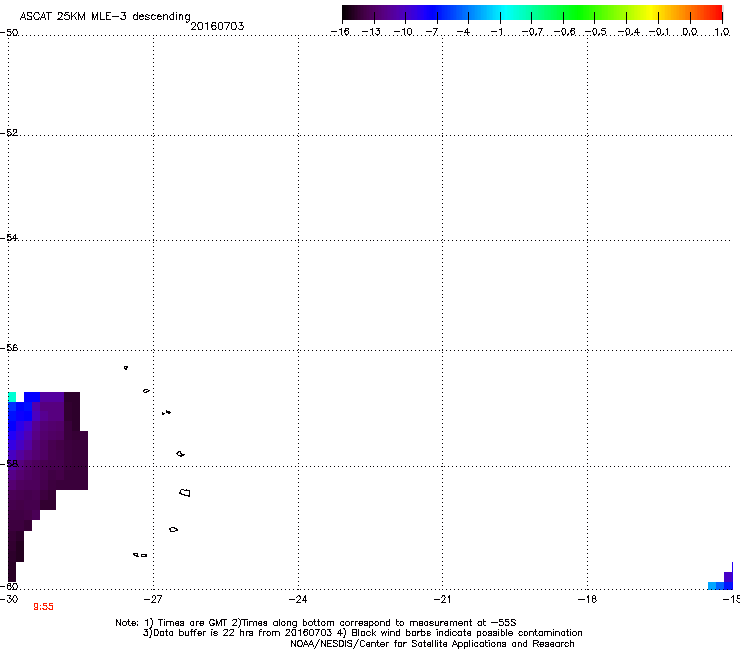This screenshot has width=740, height=650.
Task: Click the -0.5 color scale label
Action: [x=595, y=32]
